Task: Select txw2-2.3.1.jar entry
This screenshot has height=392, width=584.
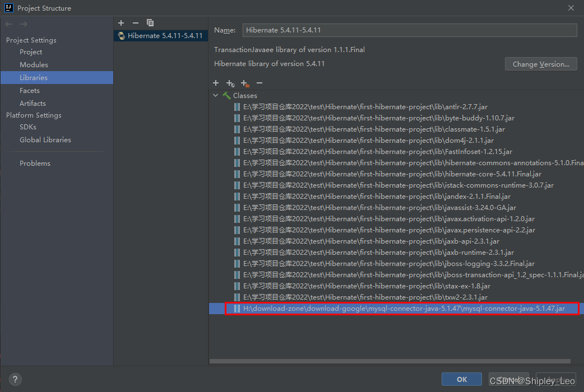Action: pyautogui.click(x=365, y=297)
